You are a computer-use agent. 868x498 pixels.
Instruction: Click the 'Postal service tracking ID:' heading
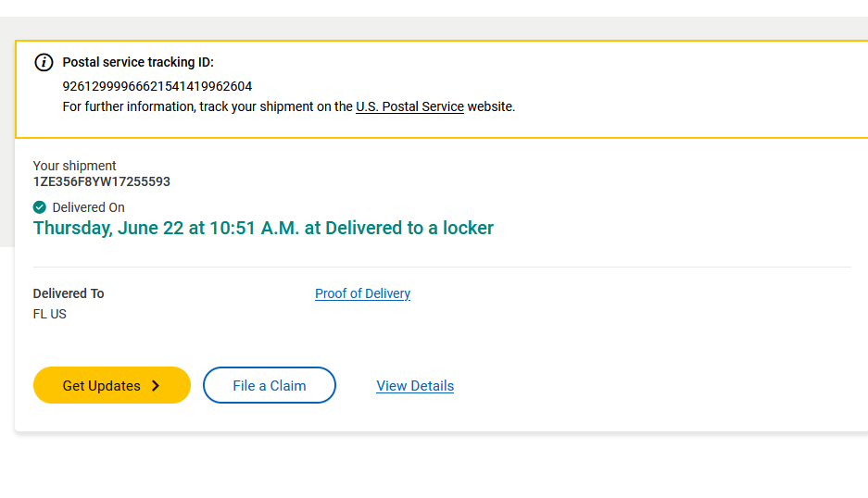click(x=138, y=63)
